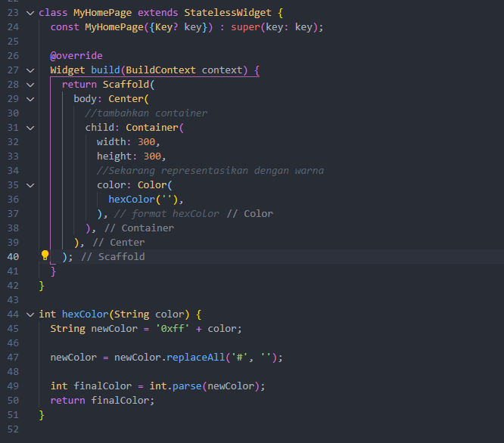Click line number 36 in the gutter
Screen dimensions: 504x443
(x=13, y=200)
